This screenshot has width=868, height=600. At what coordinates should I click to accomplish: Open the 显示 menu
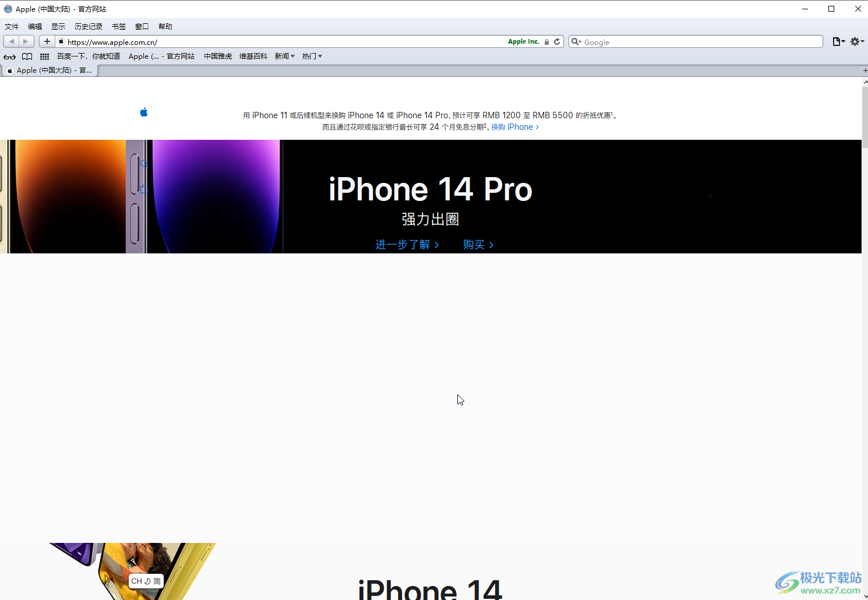[x=58, y=27]
